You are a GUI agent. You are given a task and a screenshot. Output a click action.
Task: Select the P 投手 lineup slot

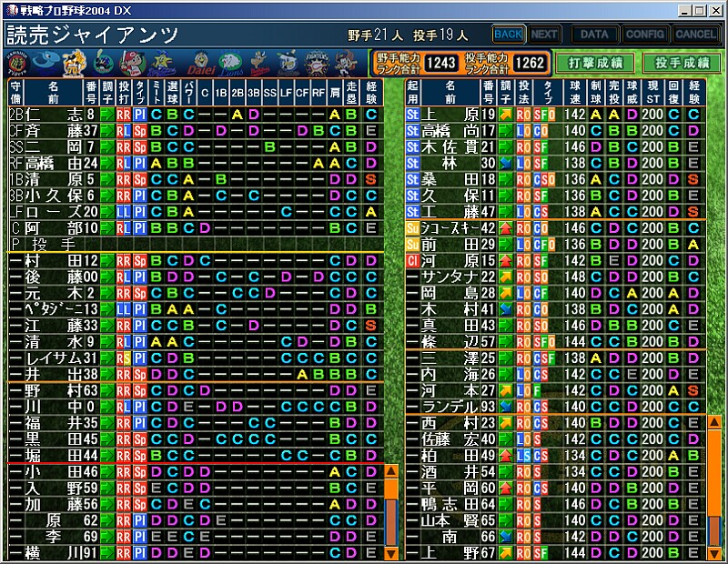[x=196, y=245]
